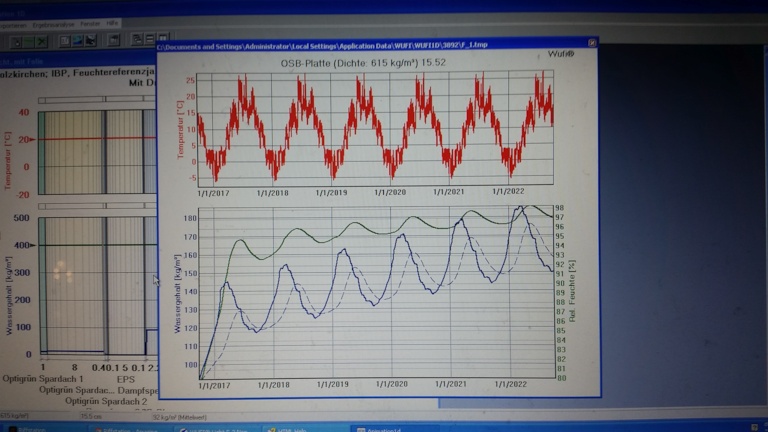
Task: Click the EPS layer label under the profile
Action: 126,381
